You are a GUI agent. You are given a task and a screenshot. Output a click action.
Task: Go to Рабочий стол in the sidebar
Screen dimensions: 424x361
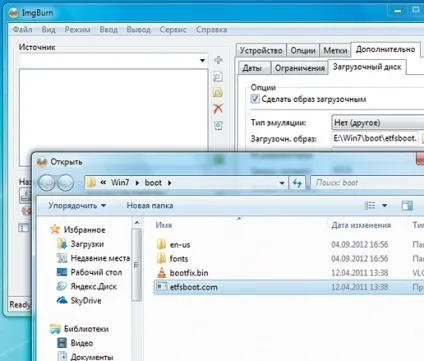tap(89, 272)
